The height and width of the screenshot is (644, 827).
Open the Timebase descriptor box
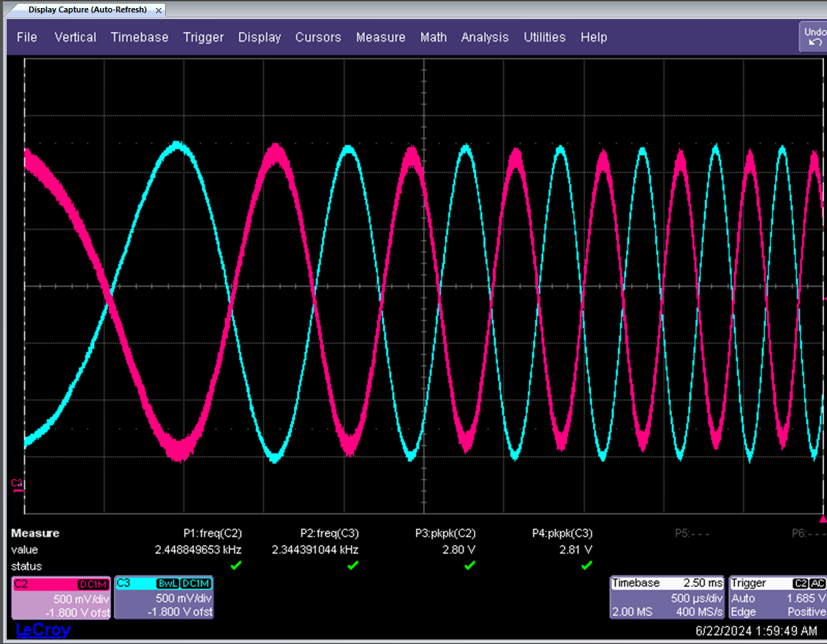click(667, 598)
